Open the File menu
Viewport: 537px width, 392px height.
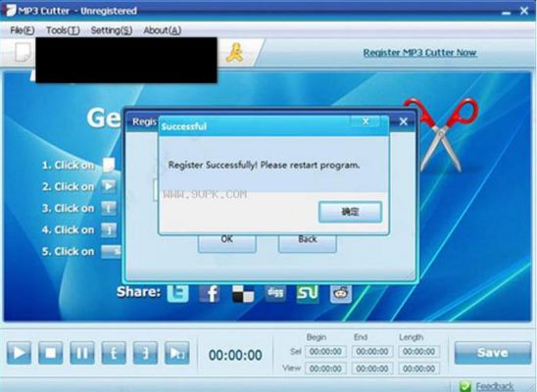click(x=23, y=30)
